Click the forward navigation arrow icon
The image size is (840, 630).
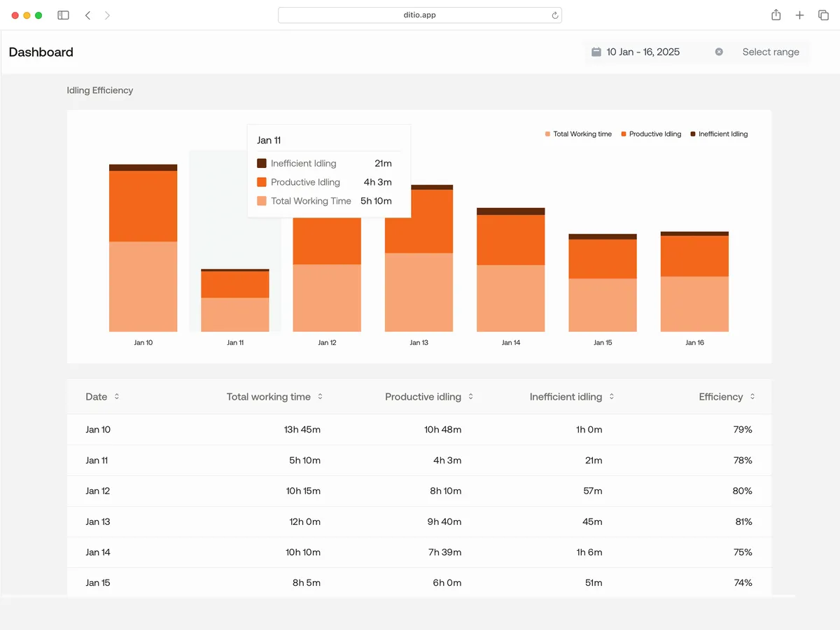pos(107,15)
